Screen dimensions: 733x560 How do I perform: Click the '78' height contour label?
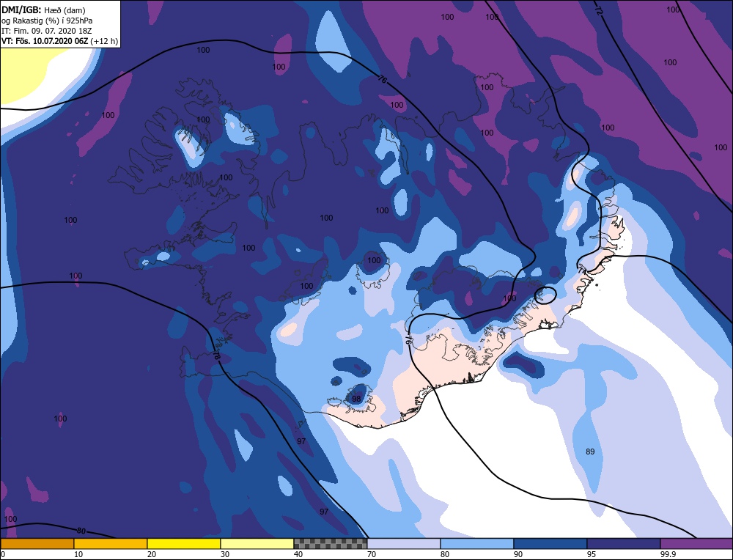click(216, 355)
